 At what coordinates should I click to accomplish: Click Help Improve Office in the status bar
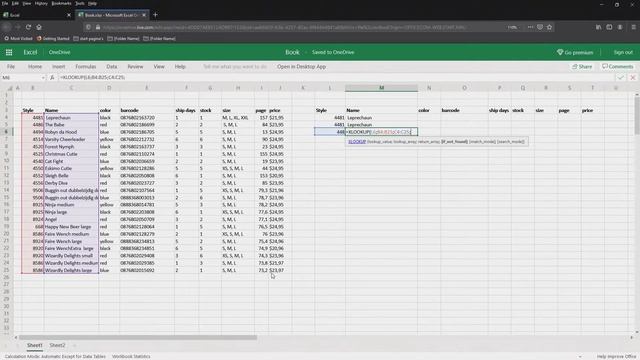pos(617,356)
